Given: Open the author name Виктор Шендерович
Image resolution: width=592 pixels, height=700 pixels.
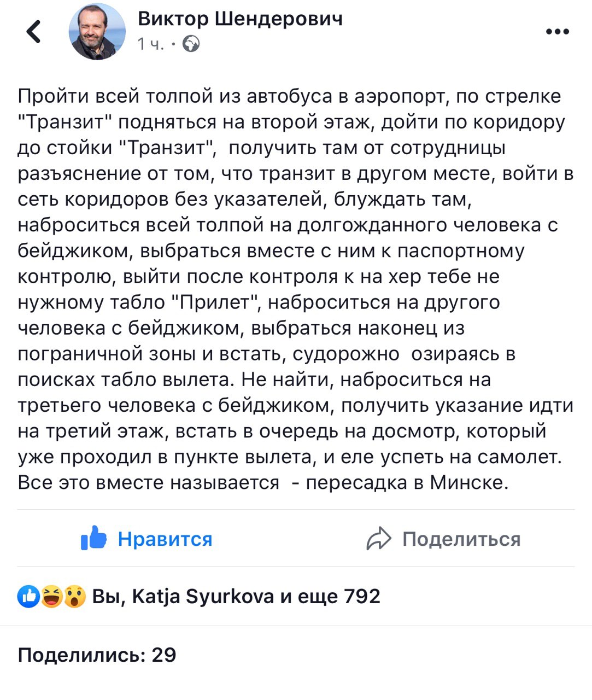Looking at the screenshot, I should [240, 19].
